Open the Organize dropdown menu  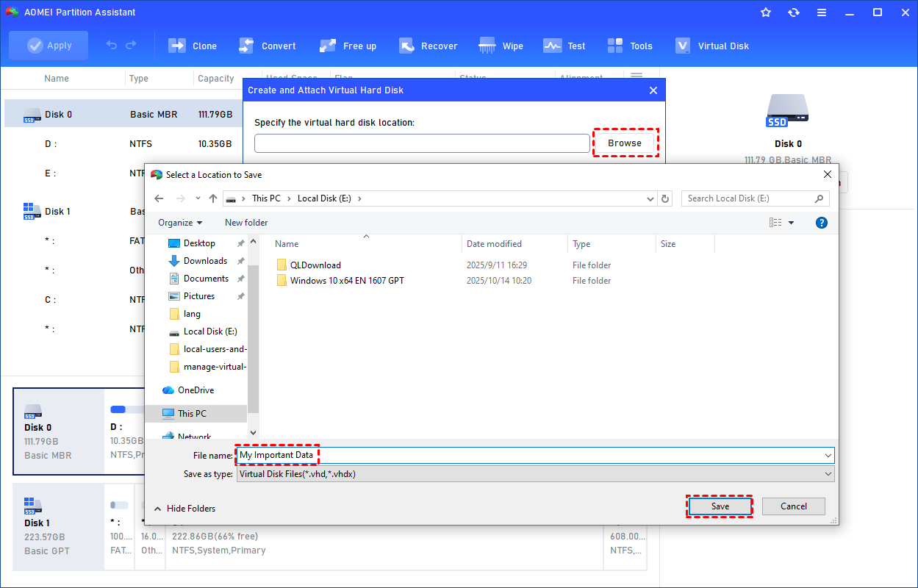(x=180, y=223)
